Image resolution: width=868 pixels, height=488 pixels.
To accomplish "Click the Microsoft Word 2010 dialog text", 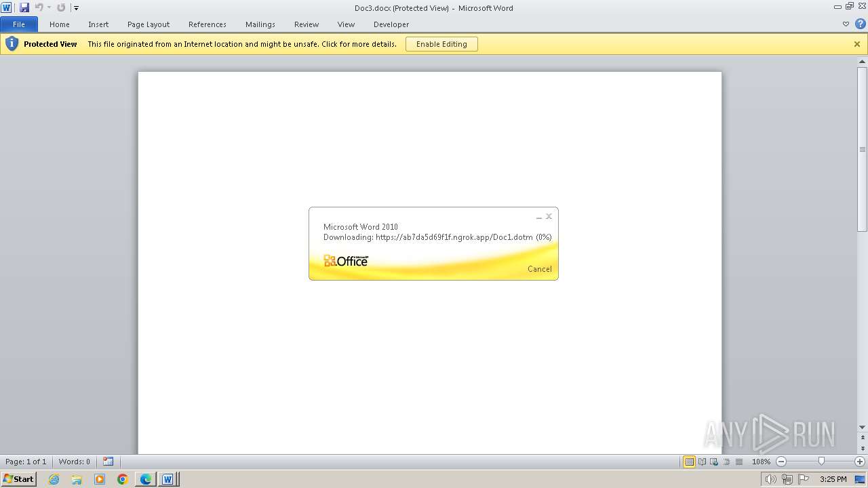I will click(361, 227).
